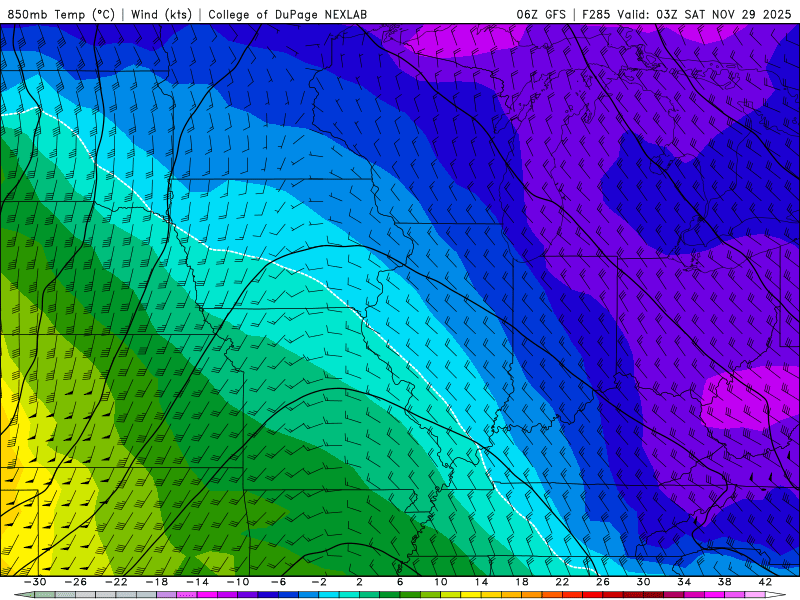Click the "06Z GFS" model run label
Viewport: 800px width, 600px height.
pyautogui.click(x=541, y=14)
